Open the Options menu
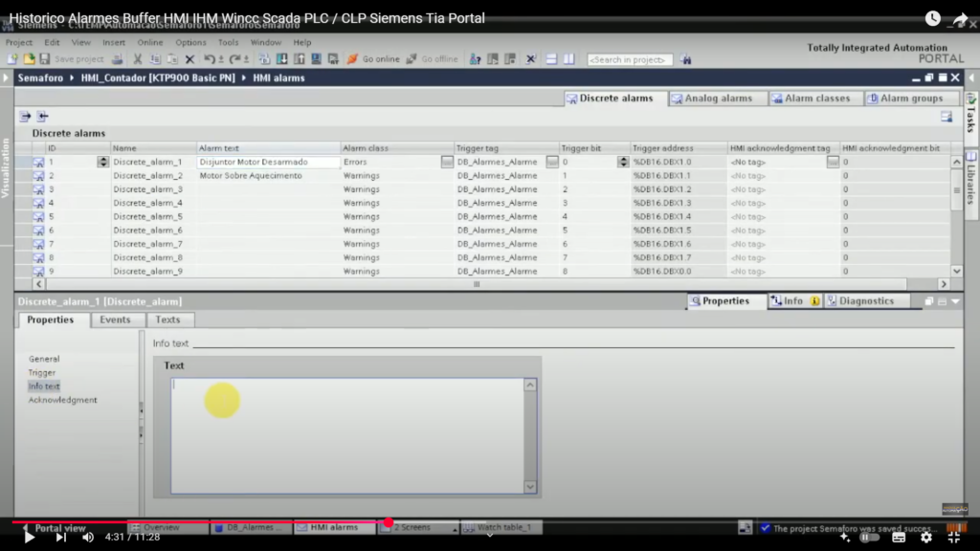Viewport: 980px width, 551px height. (x=190, y=42)
